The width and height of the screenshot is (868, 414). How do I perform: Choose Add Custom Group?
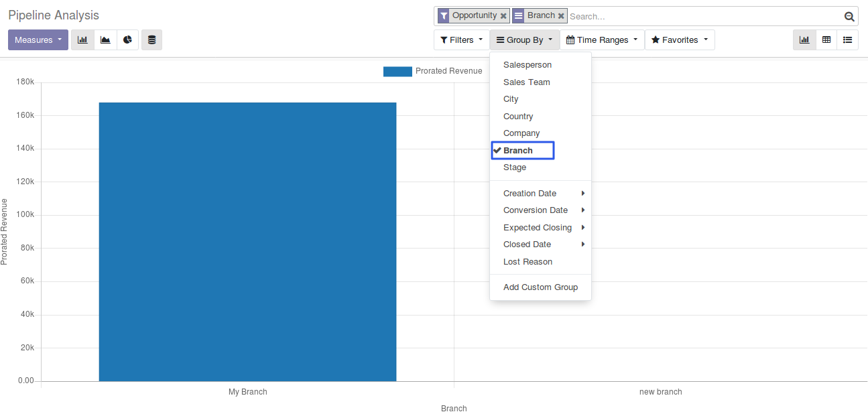(x=540, y=287)
